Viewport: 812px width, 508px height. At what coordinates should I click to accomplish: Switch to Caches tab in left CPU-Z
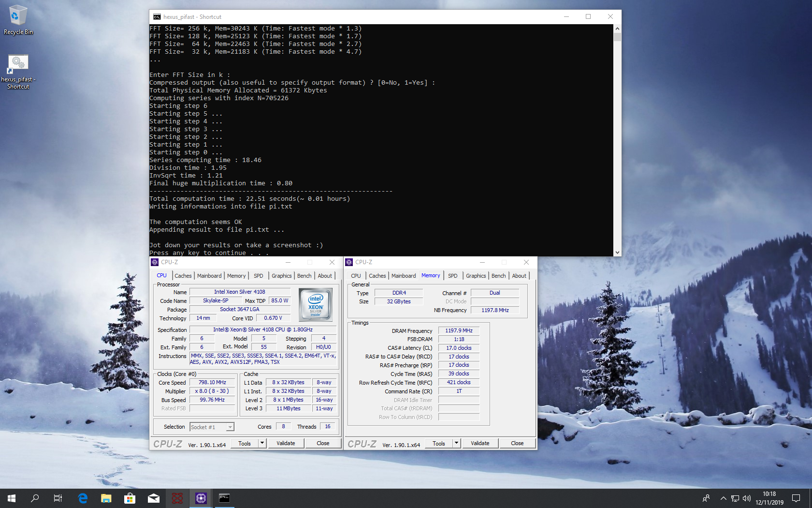(x=183, y=276)
